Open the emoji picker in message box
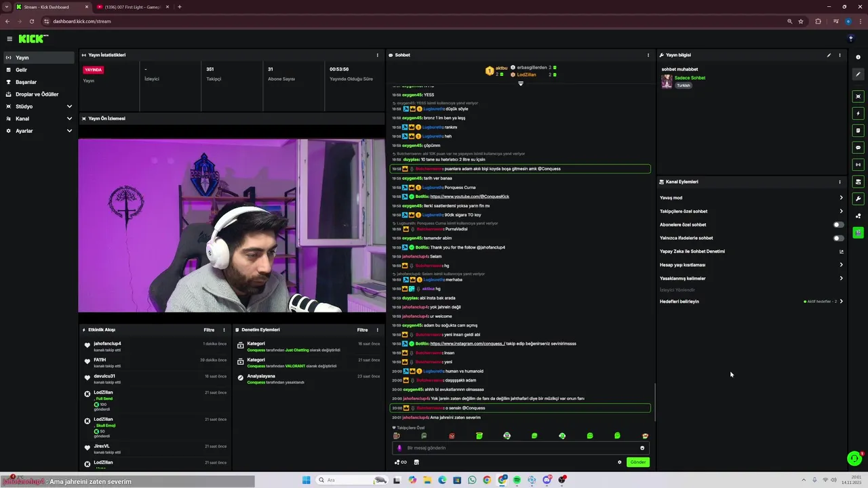The width and height of the screenshot is (868, 488). click(642, 448)
